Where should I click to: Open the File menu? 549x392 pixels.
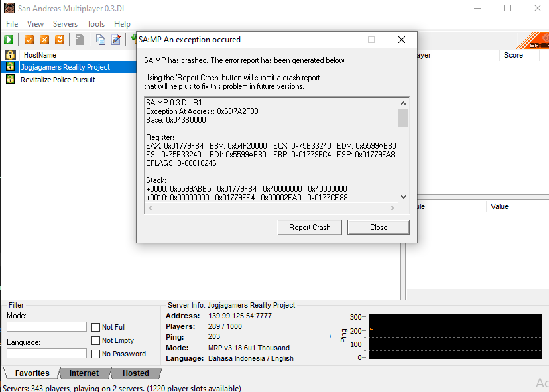pos(12,24)
